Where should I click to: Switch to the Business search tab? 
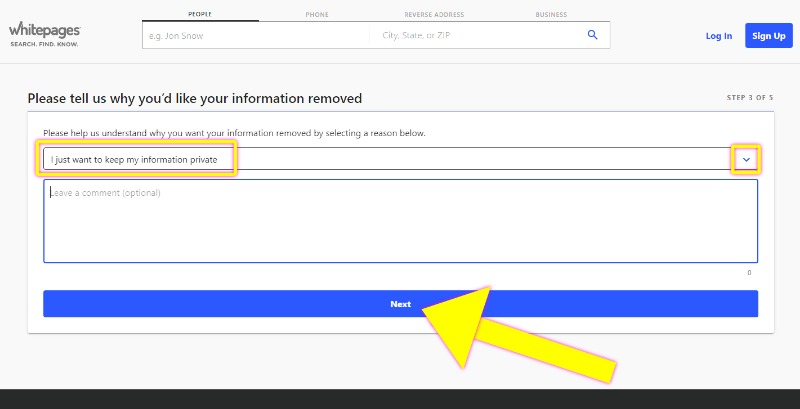(x=551, y=15)
